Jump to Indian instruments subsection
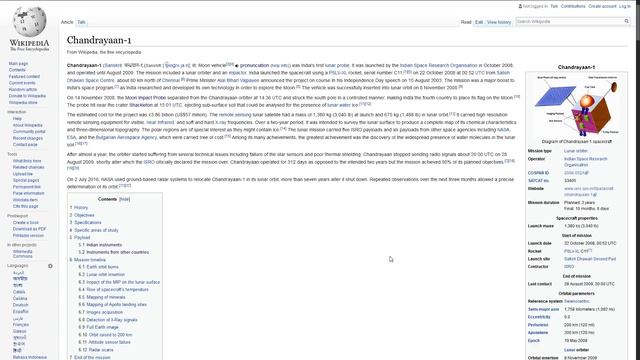This screenshot has height=360, width=640. point(104,245)
